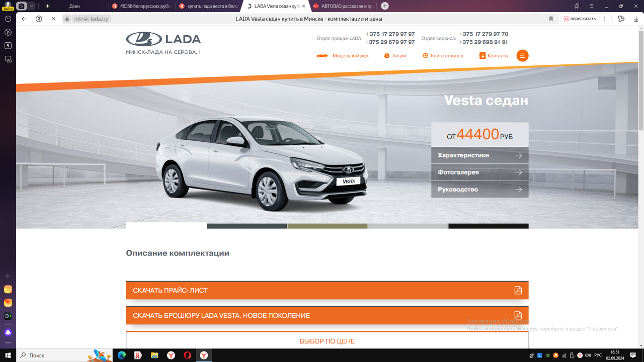Click the orange car icon for Модельный ряд

[322, 56]
